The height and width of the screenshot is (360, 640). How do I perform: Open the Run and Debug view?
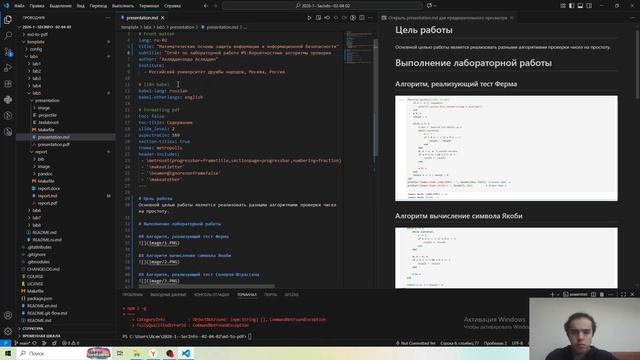click(x=8, y=68)
